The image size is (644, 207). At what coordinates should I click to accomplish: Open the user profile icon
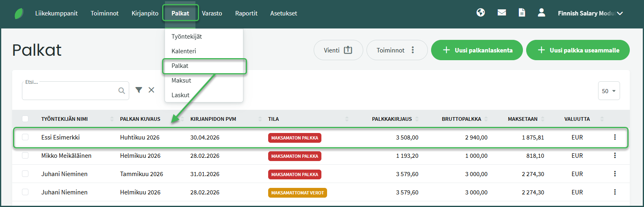tap(541, 13)
